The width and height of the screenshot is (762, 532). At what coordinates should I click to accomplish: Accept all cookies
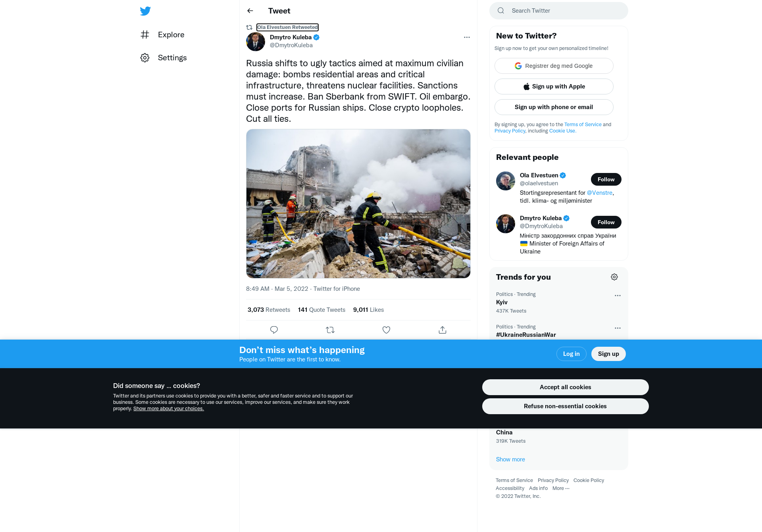coord(565,387)
